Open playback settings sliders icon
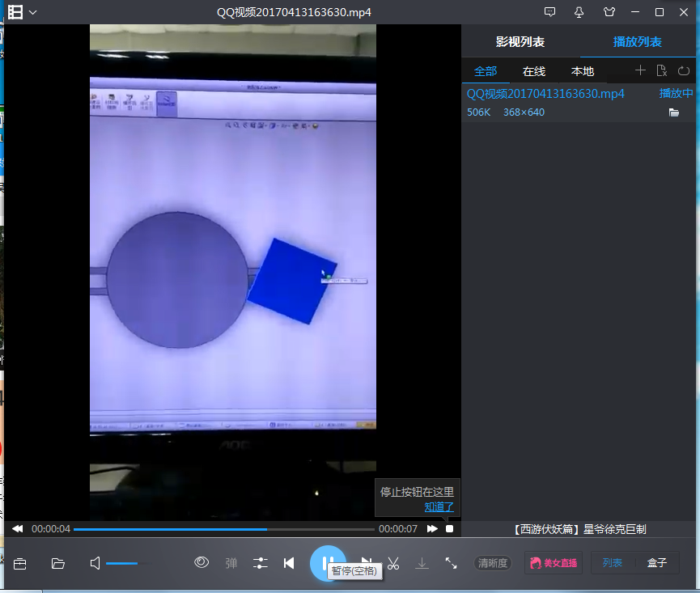The width and height of the screenshot is (700, 593). [x=260, y=563]
